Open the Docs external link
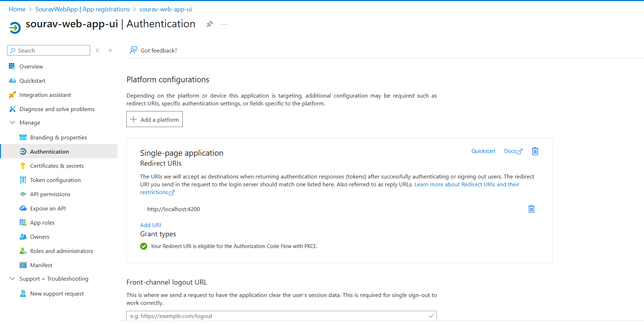The width and height of the screenshot is (644, 325). [513, 151]
